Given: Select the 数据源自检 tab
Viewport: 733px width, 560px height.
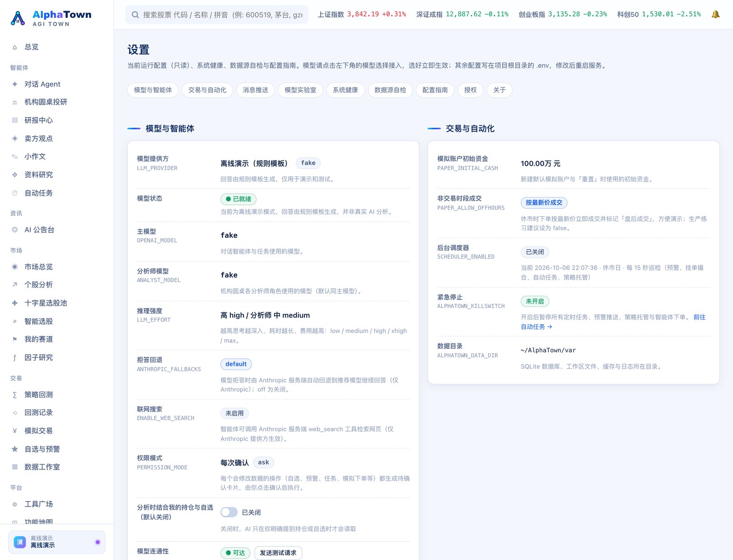Looking at the screenshot, I should (x=390, y=90).
